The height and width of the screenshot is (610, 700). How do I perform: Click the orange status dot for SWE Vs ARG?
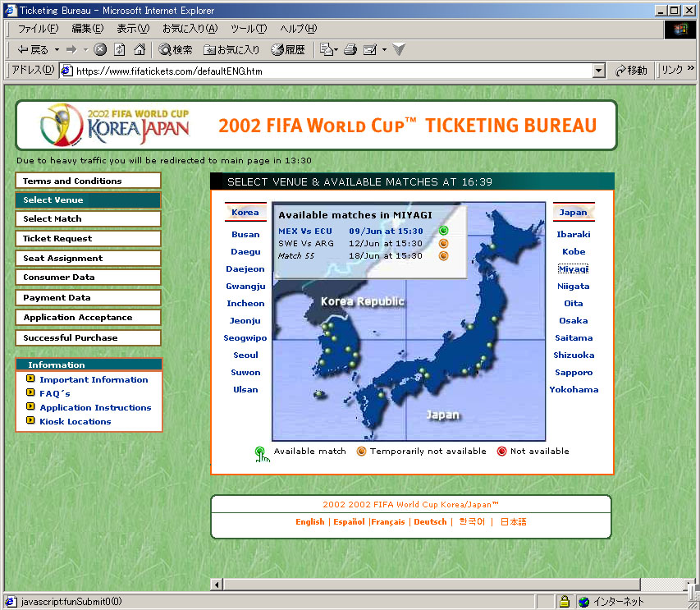(443, 243)
